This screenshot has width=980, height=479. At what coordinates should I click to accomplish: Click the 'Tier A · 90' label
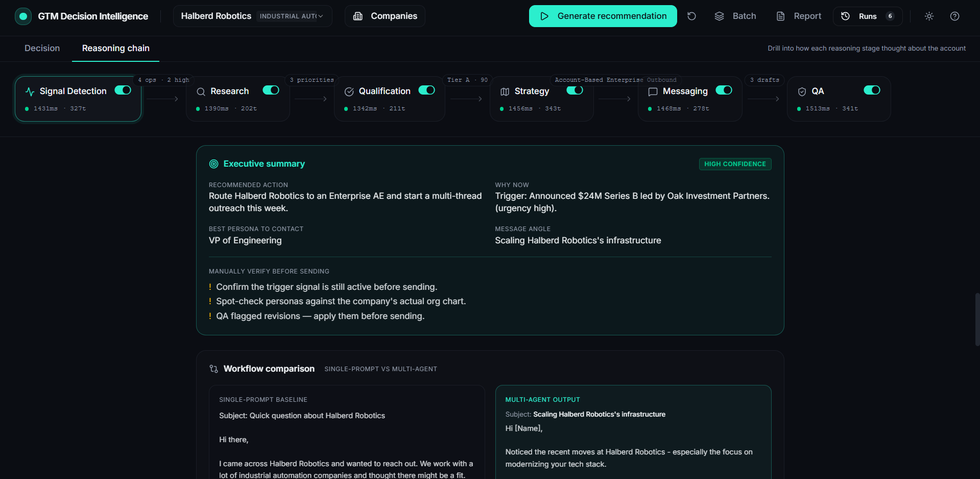click(x=467, y=80)
